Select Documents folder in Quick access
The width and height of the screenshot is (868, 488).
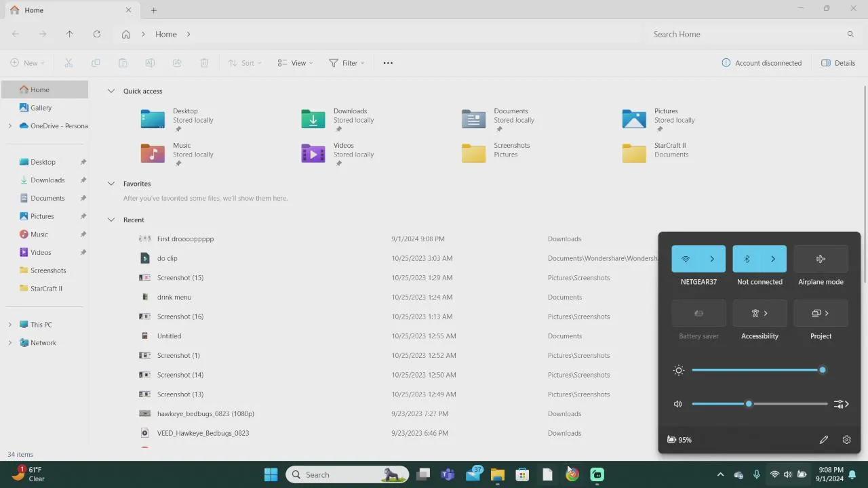coord(498,119)
